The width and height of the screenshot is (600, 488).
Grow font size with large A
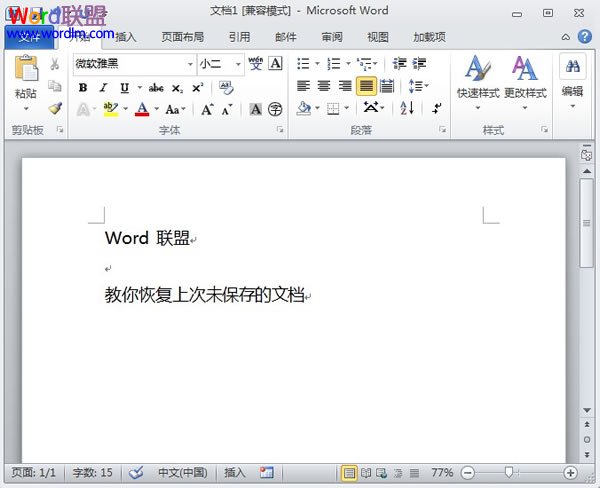pyautogui.click(x=207, y=109)
